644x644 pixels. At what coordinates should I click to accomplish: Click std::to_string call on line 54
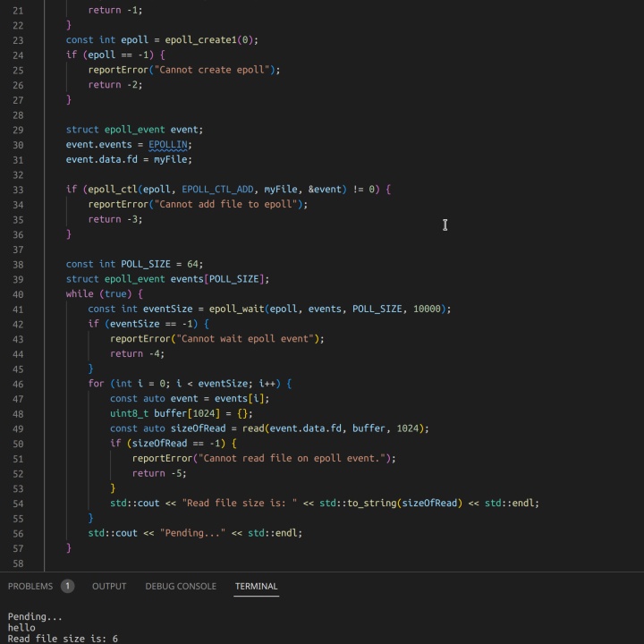pyautogui.click(x=358, y=503)
